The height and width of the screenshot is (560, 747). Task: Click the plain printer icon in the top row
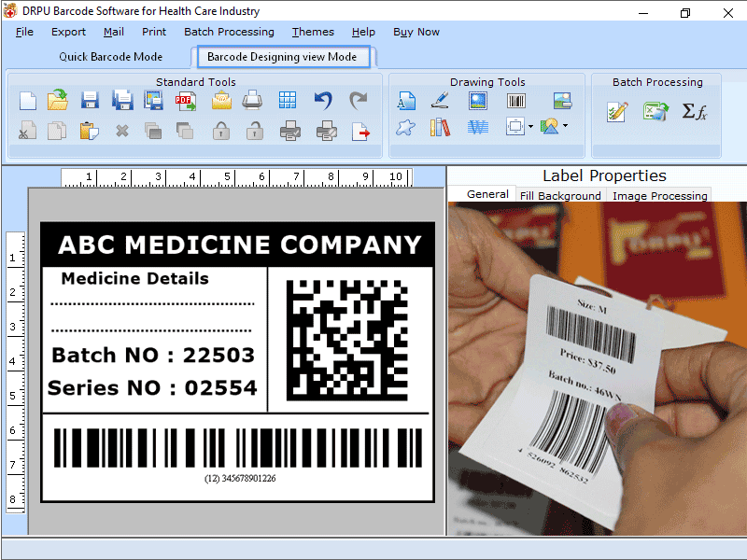(x=252, y=101)
